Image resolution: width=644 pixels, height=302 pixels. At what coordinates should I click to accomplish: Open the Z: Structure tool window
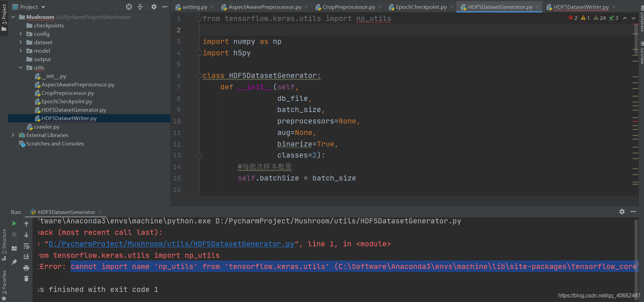(4, 245)
